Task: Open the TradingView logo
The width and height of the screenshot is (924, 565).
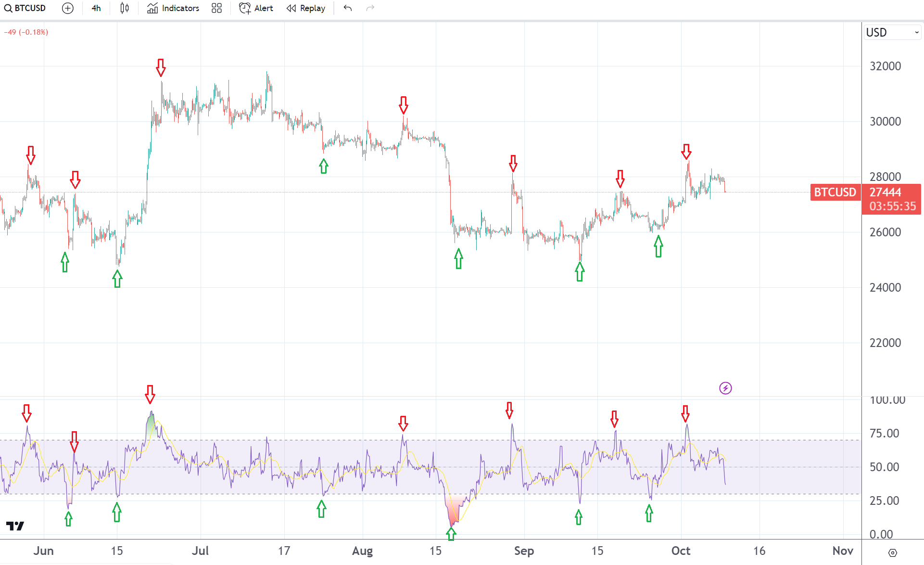Action: point(15,526)
